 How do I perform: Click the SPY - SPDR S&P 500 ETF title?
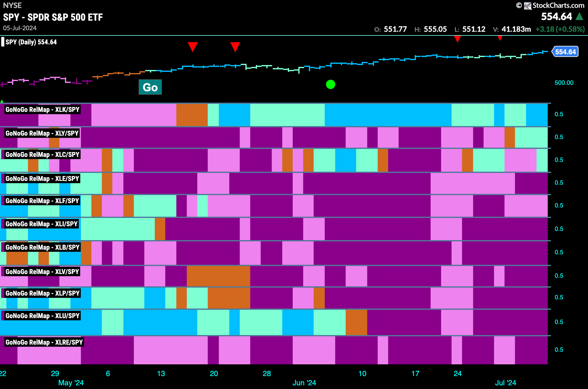coord(53,17)
